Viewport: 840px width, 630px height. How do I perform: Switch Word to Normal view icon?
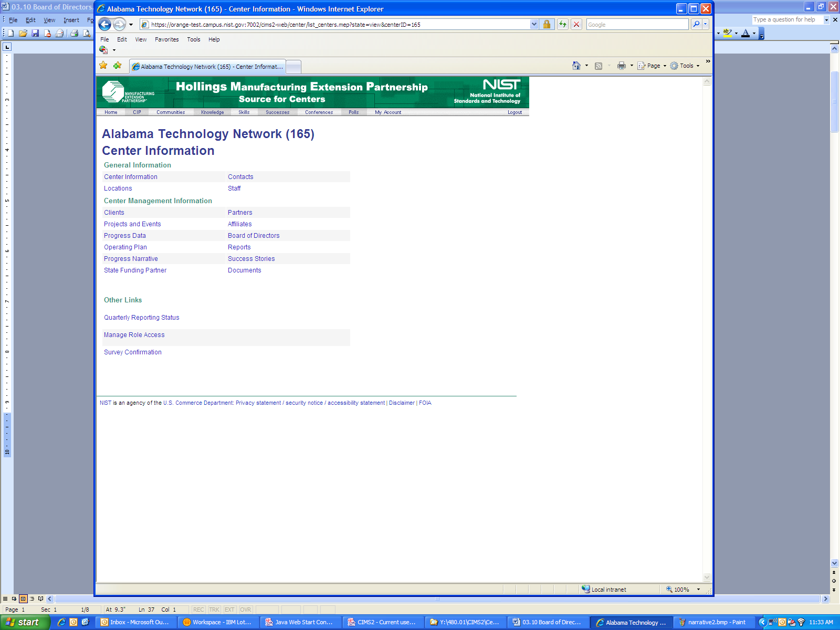coord(5,598)
